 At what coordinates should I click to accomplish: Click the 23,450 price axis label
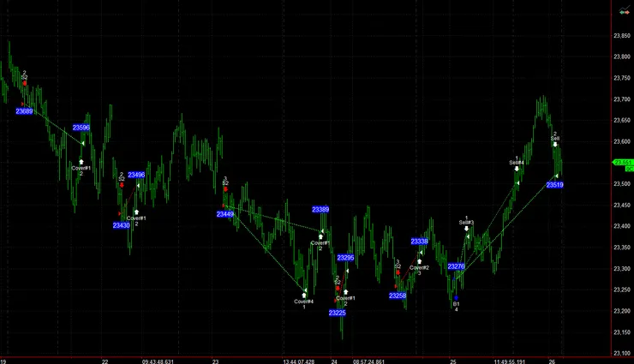pos(622,206)
